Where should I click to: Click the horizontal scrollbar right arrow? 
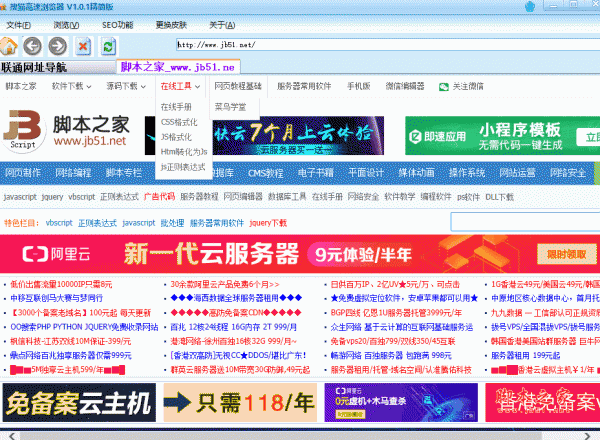[x=587, y=436]
